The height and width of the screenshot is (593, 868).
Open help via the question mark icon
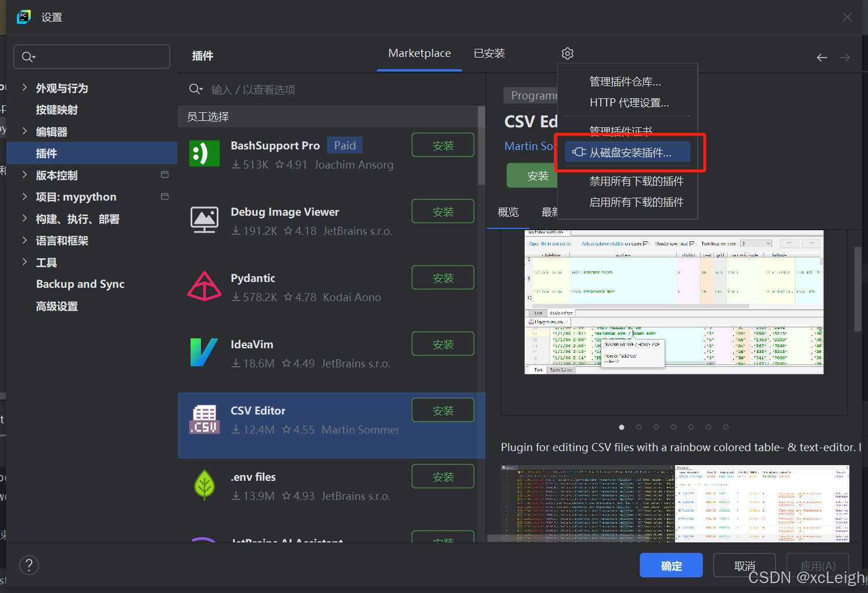29,565
